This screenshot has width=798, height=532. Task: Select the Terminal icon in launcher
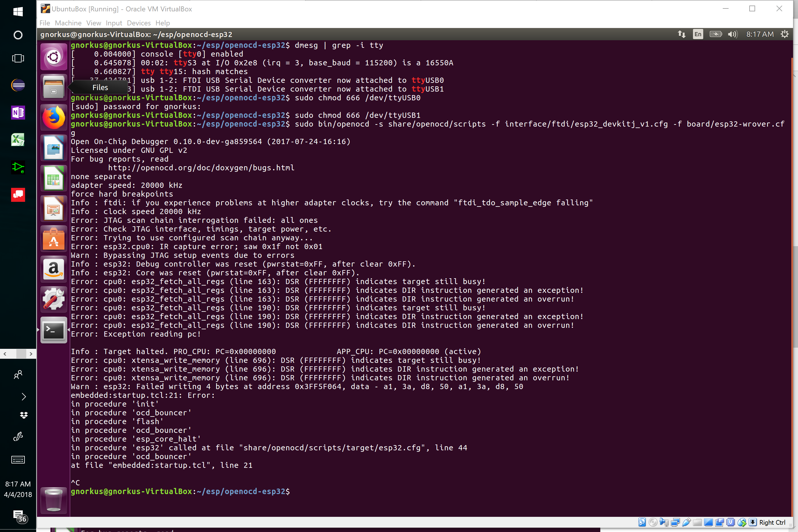click(54, 330)
